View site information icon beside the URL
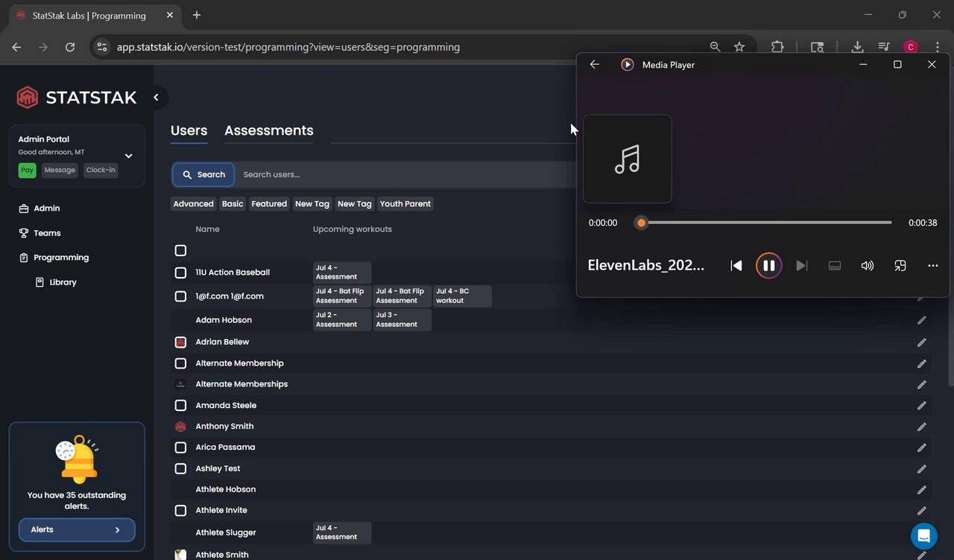 (102, 47)
